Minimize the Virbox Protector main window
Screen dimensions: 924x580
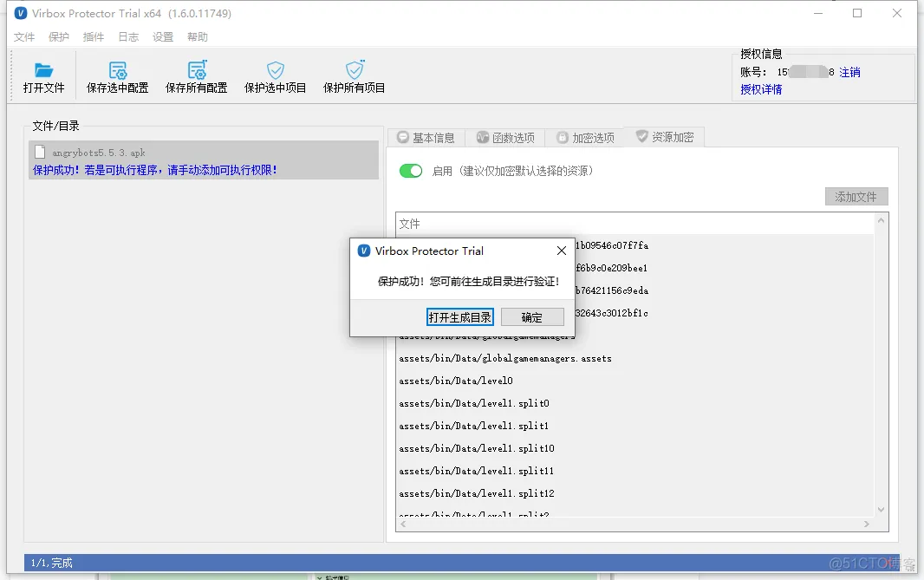818,13
